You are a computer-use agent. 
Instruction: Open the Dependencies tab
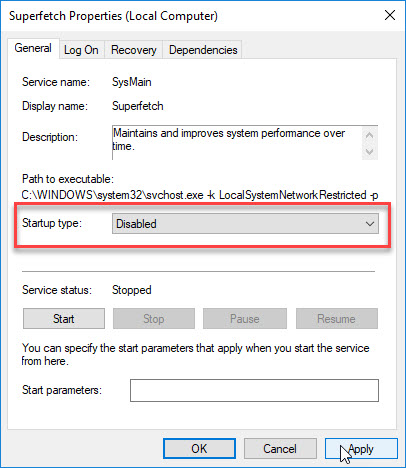click(x=203, y=50)
